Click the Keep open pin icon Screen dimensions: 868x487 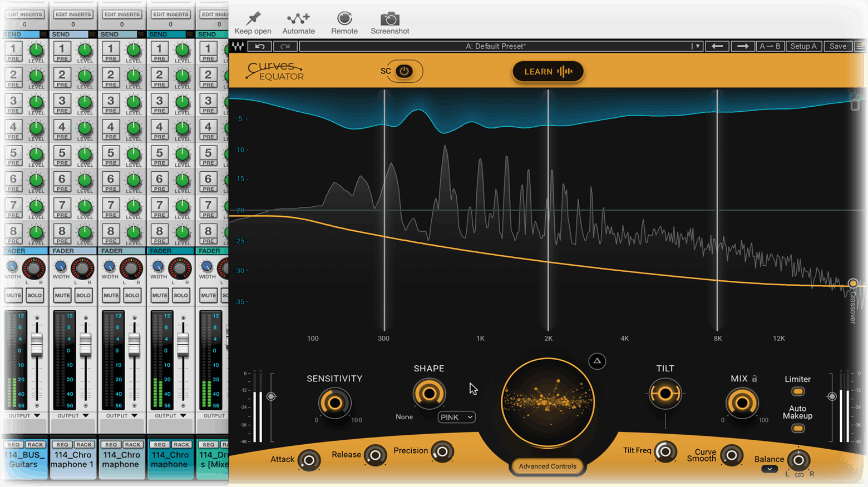(x=253, y=18)
